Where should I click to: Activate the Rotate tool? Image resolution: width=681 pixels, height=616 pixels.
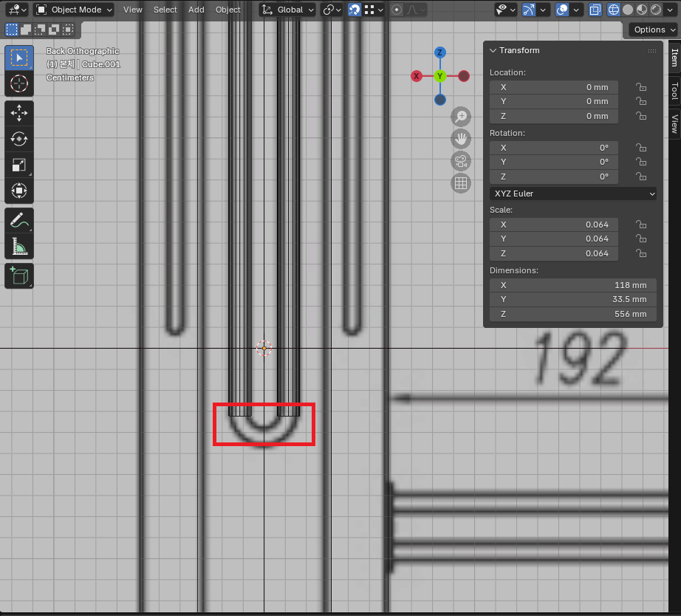click(19, 139)
